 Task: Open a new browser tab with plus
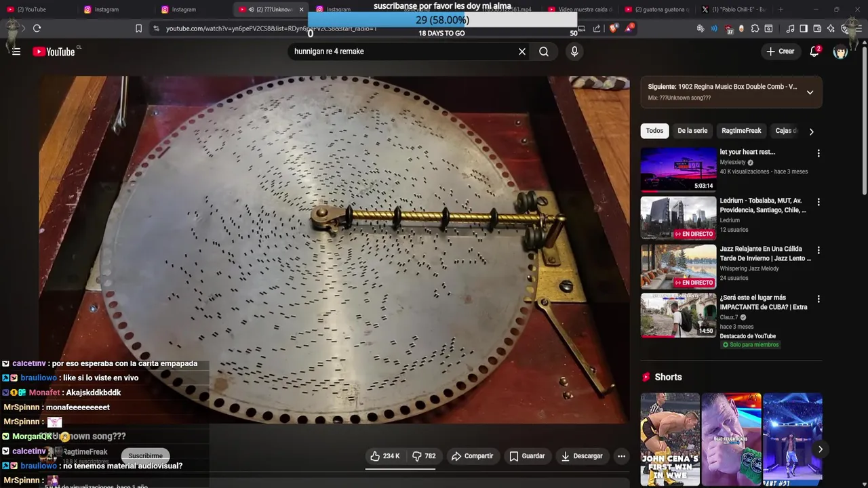point(781,9)
